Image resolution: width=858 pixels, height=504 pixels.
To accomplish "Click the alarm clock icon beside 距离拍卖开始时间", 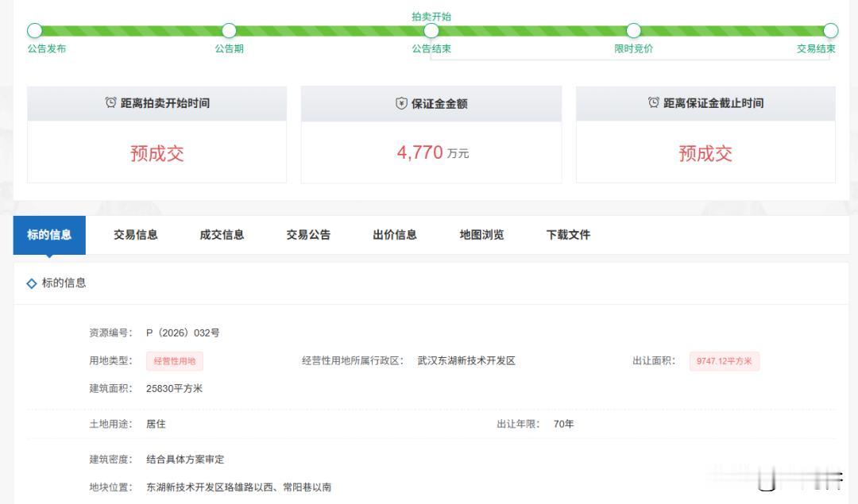I will pos(110,102).
